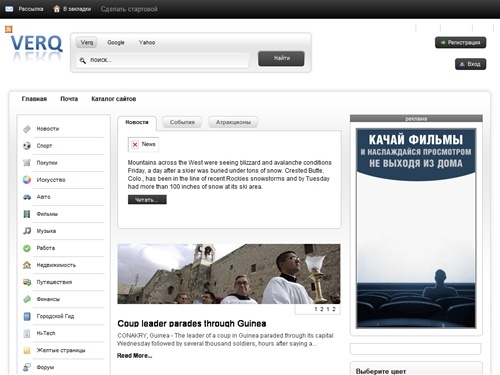Viewport: 500px width, 375px height.
Task: Click the Read More... link
Action: pyautogui.click(x=134, y=356)
